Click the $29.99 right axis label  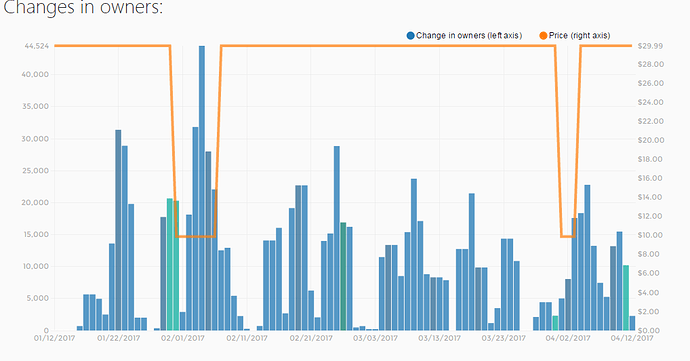click(x=650, y=46)
